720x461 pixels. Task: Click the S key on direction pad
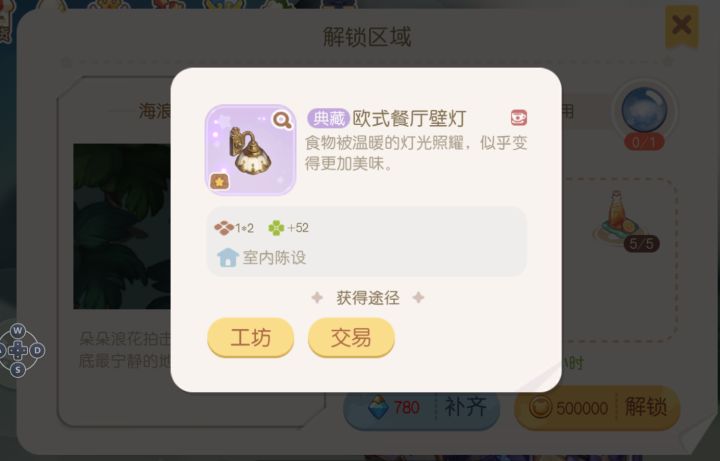point(17,370)
